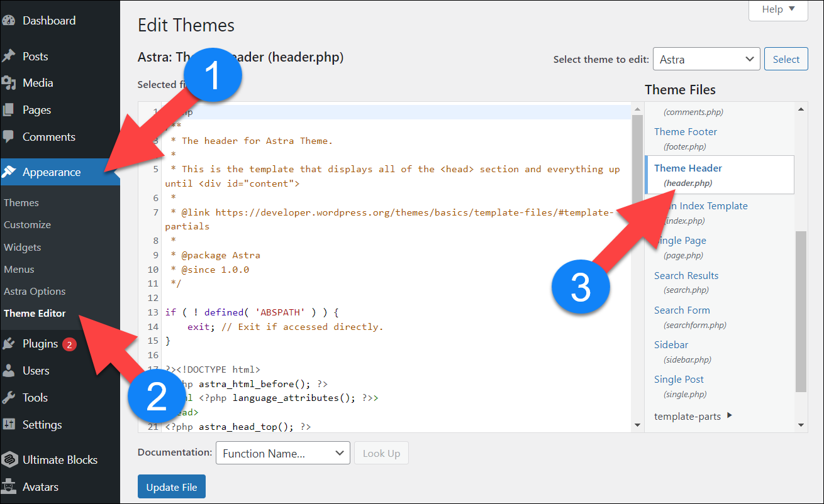Open the Single Post template file

[679, 386]
